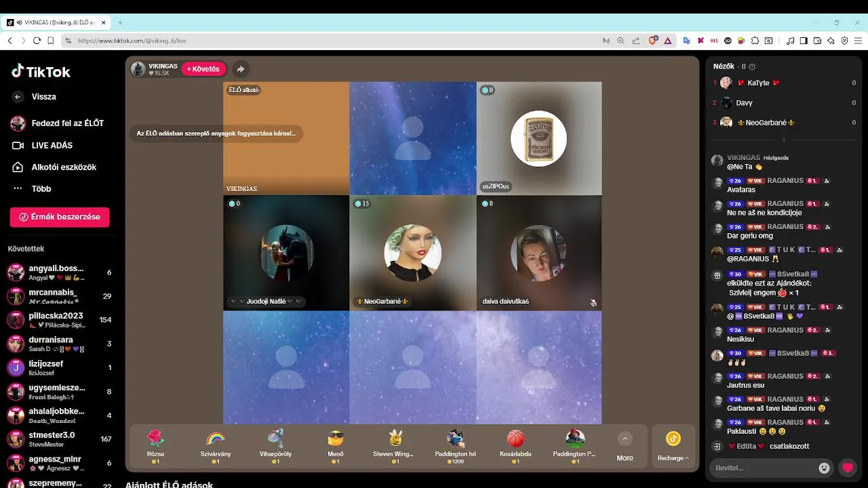Click browser back button
The width and height of the screenshot is (868, 488).
tap(9, 41)
